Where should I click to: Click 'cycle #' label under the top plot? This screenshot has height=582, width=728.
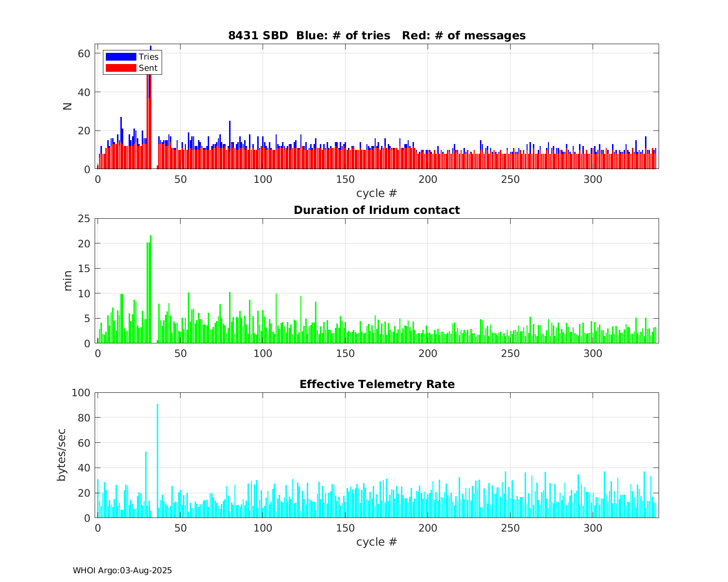(x=377, y=193)
